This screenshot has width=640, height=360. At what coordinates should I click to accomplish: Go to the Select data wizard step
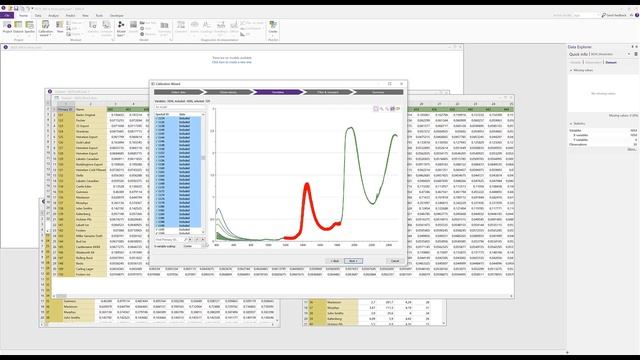pyautogui.click(x=178, y=92)
